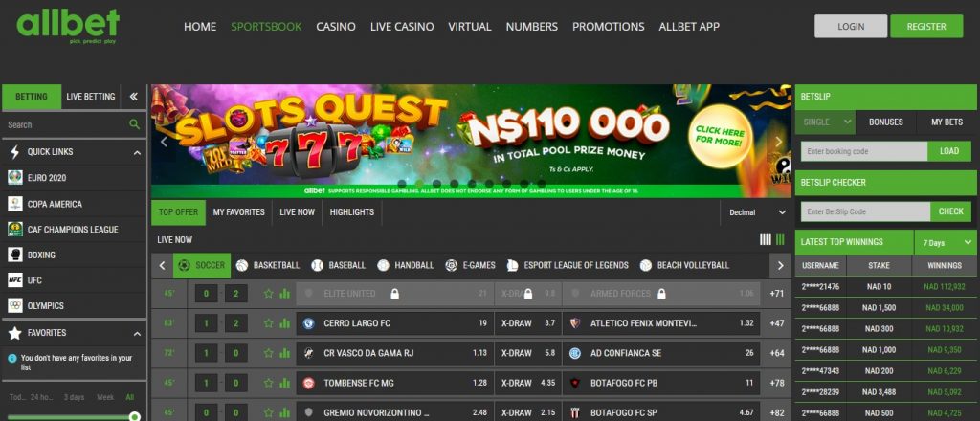980x421 pixels.
Task: Select the UFC quick link icon
Action: (15, 280)
